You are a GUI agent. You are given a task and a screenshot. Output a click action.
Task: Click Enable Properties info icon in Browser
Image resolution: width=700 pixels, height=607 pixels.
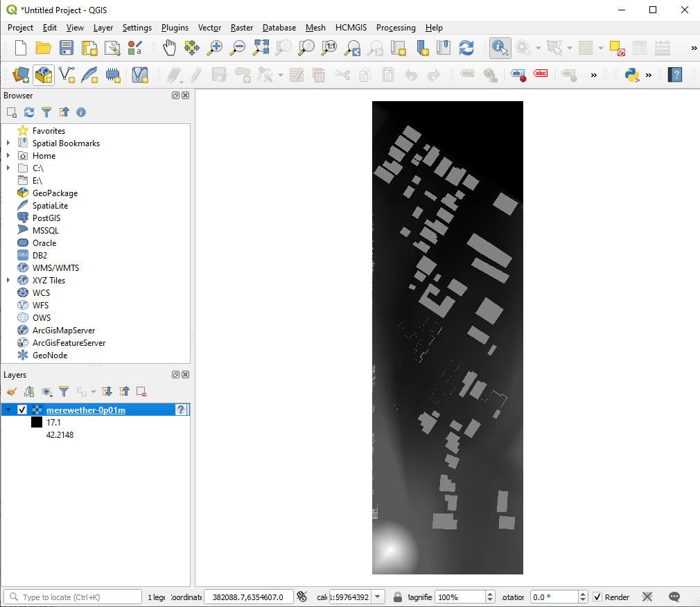pyautogui.click(x=81, y=112)
